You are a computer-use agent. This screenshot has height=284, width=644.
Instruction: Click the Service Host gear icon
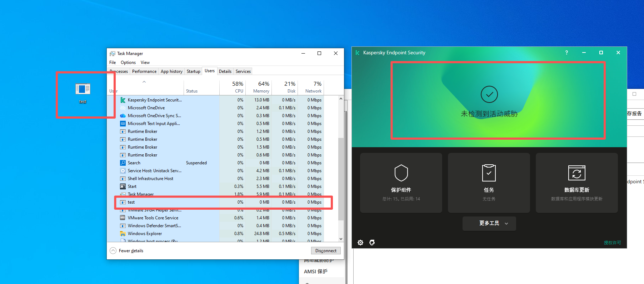pos(123,171)
